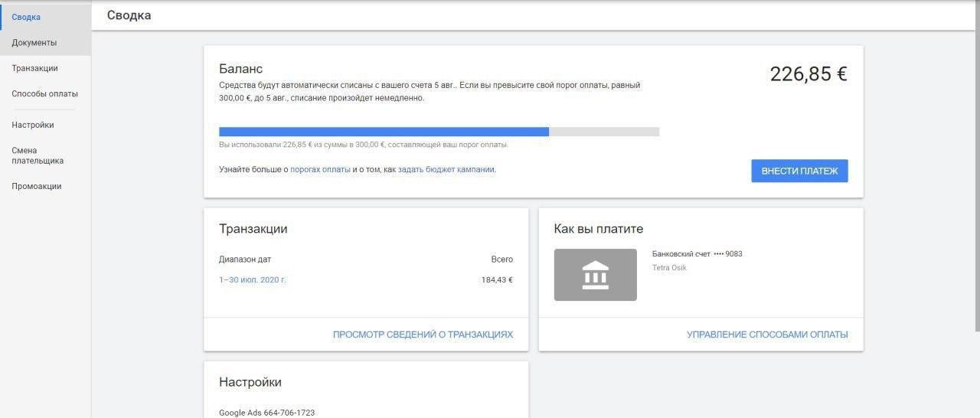Follow the задать бюджет кампании link
The width and height of the screenshot is (980, 418).
tap(446, 169)
